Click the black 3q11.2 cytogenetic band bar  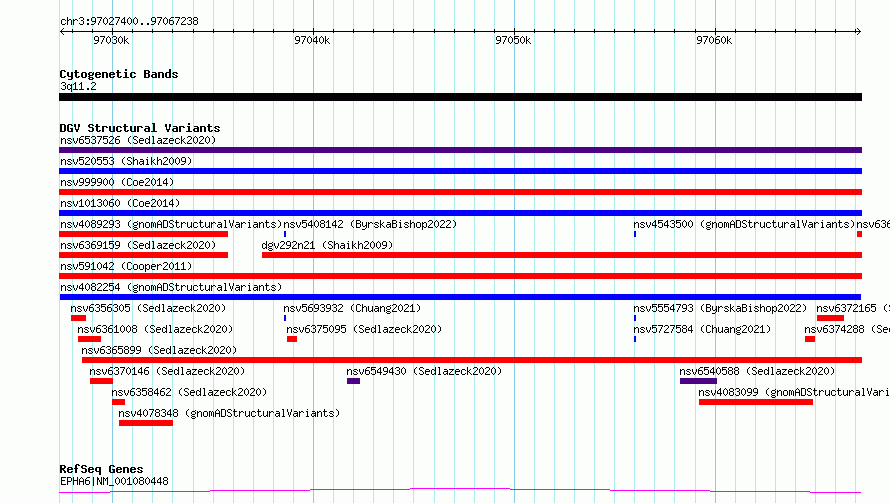460,97
